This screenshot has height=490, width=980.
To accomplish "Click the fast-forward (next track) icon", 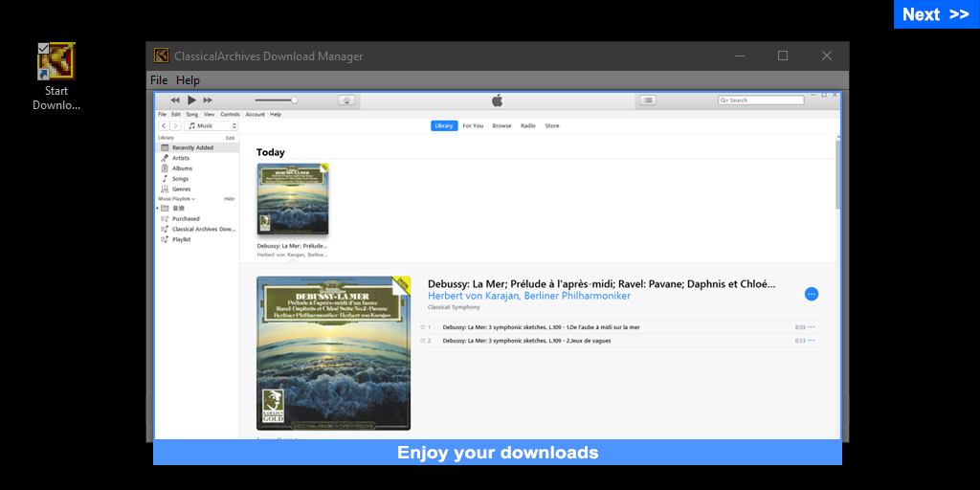I will tap(208, 100).
